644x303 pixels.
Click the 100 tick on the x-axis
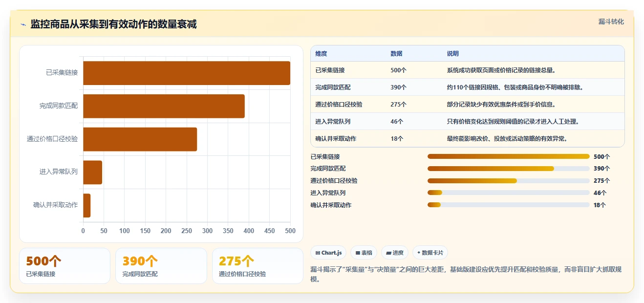(125, 231)
